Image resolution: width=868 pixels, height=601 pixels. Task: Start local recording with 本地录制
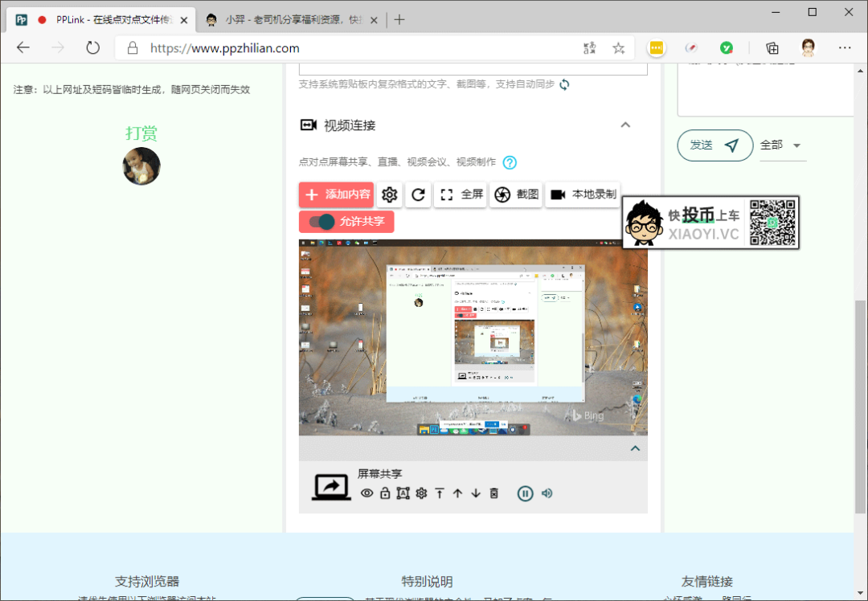pyautogui.click(x=582, y=194)
